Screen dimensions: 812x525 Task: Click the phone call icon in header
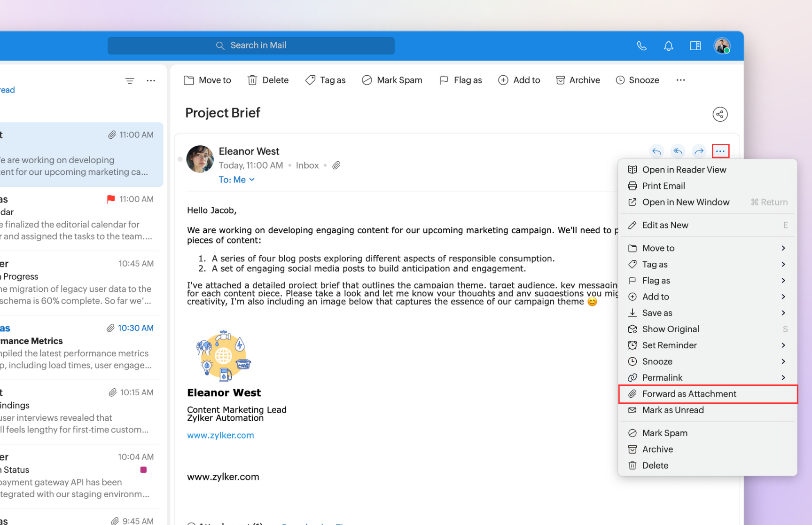(x=641, y=46)
